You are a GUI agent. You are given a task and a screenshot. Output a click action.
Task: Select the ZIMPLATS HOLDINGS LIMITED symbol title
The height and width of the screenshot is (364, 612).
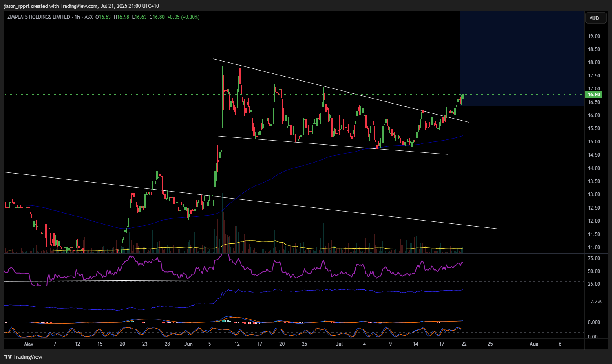(38, 17)
